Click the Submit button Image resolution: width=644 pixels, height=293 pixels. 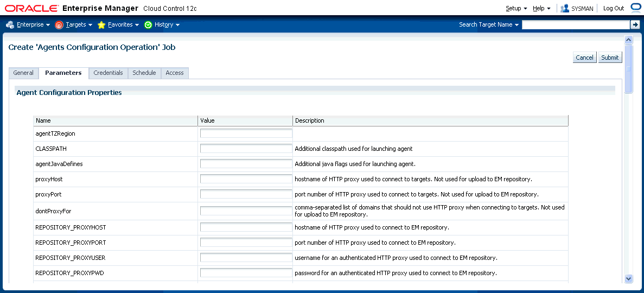click(x=610, y=58)
